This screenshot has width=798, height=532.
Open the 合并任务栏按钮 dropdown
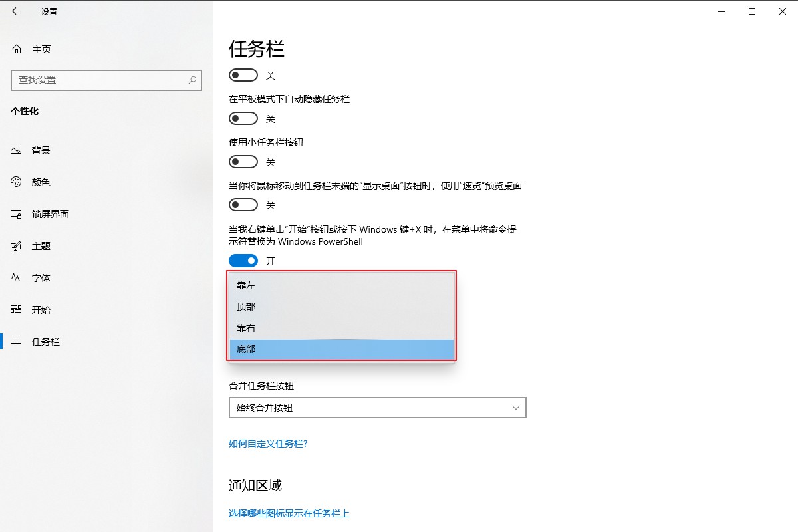(377, 407)
